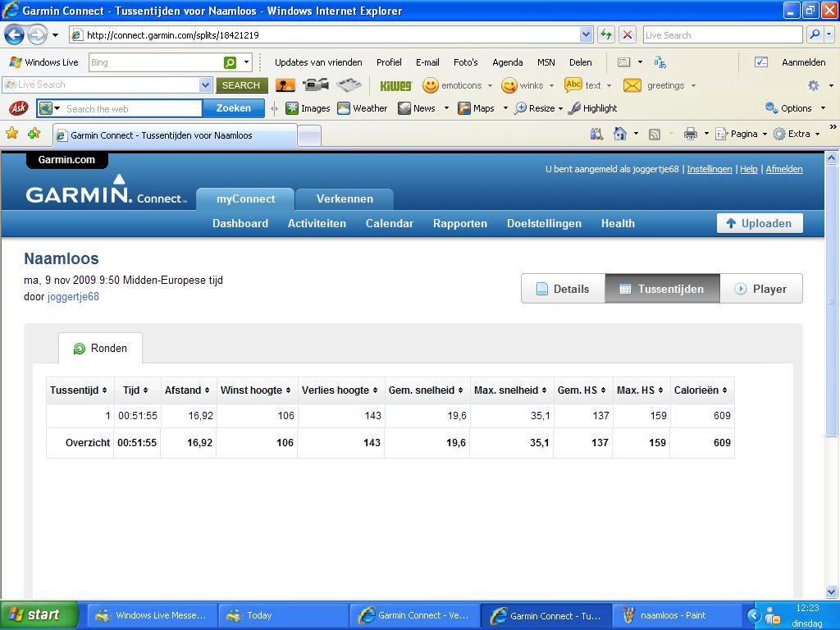840x630 pixels.
Task: Switch to the Details view button
Action: point(563,289)
